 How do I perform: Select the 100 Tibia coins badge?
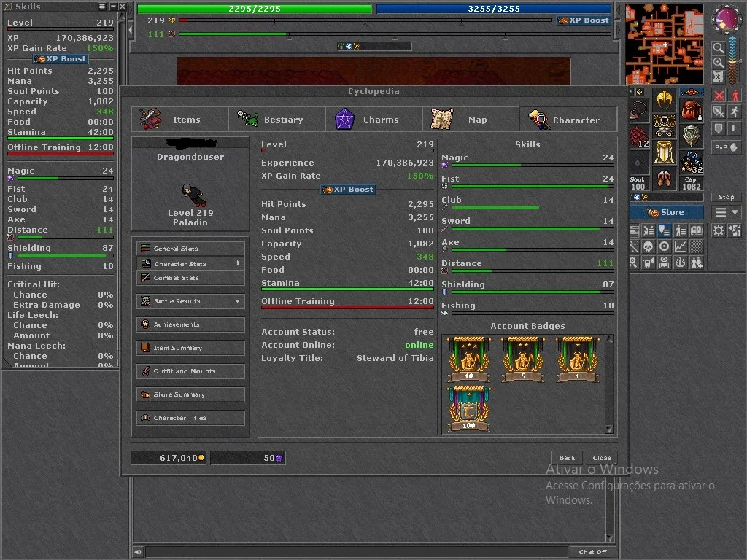coord(469,408)
